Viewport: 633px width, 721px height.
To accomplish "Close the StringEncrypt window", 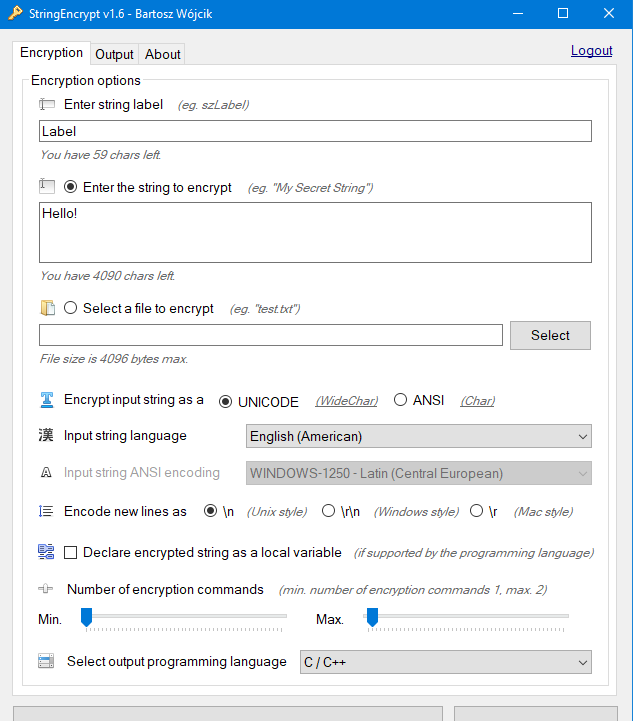I will click(609, 13).
